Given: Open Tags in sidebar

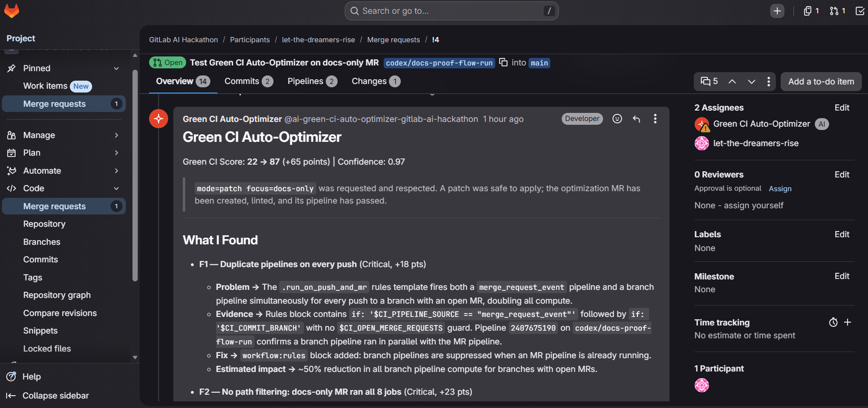Looking at the screenshot, I should [64, 278].
